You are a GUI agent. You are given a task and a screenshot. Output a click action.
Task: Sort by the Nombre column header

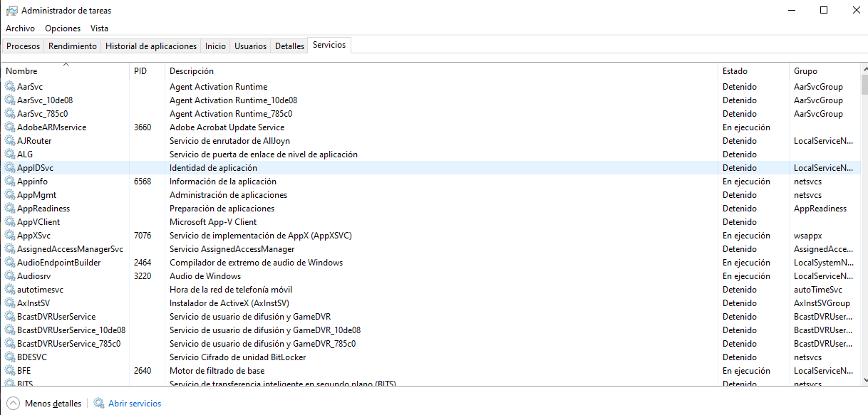(66, 71)
